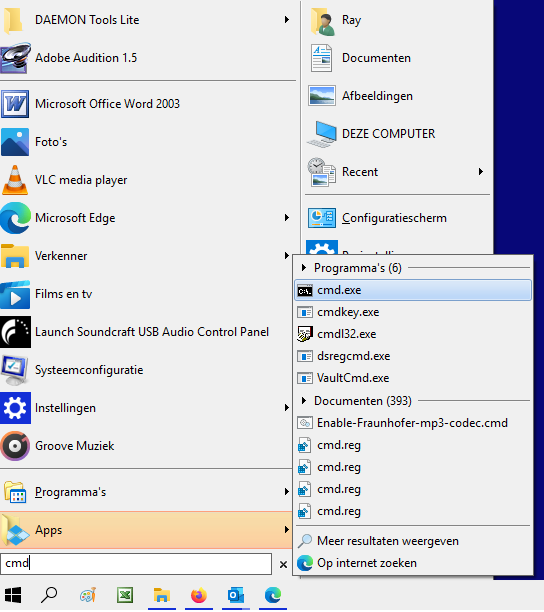
Task: Open the Microsoft Edge icon in menu
Action: tap(15, 218)
